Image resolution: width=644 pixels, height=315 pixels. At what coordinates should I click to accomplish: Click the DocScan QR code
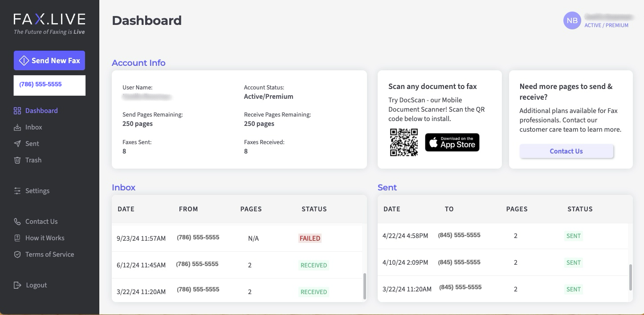coord(404,142)
